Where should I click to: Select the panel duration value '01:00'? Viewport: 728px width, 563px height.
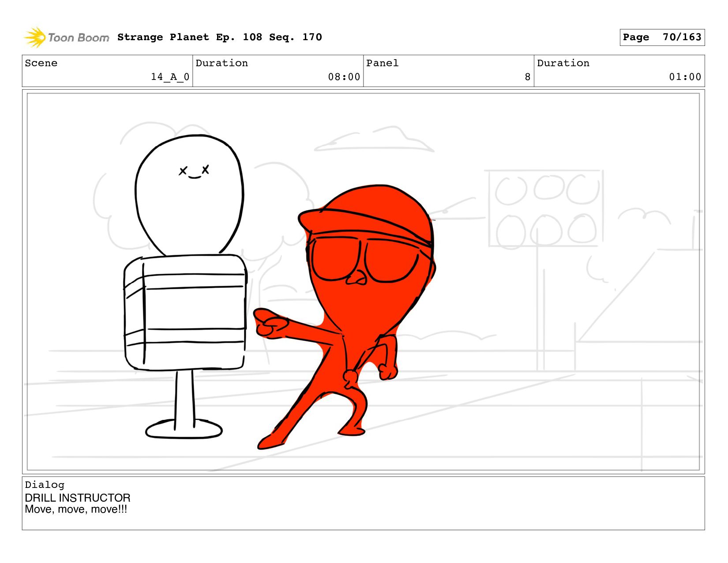click(685, 77)
